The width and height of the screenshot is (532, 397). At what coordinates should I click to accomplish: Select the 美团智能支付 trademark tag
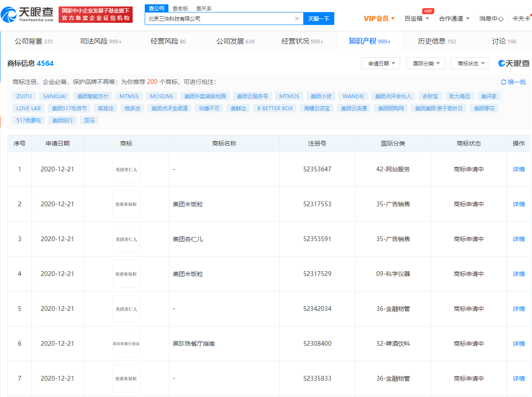(93, 96)
